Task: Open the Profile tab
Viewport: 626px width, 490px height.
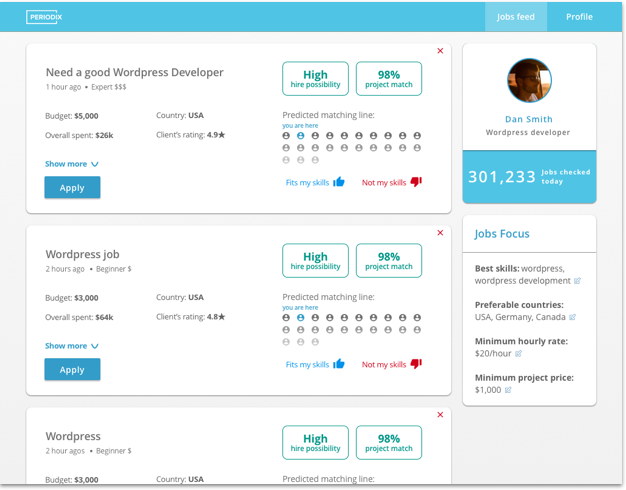Action: click(x=579, y=17)
